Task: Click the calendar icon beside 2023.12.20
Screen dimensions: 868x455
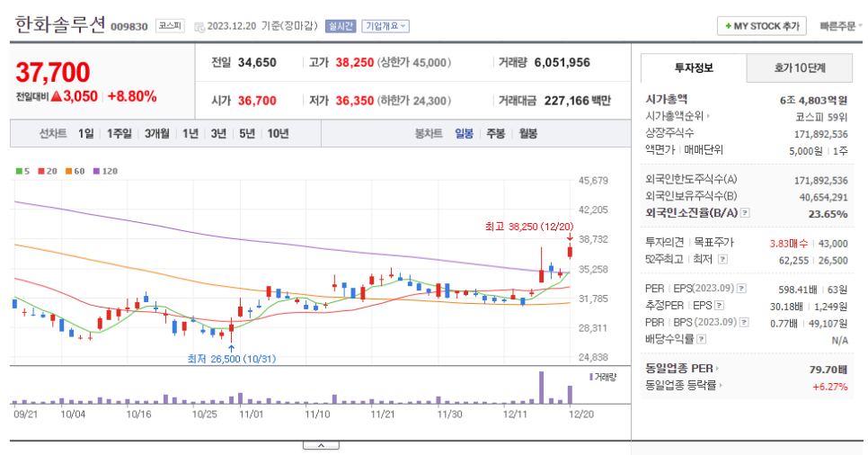Action: (x=199, y=27)
